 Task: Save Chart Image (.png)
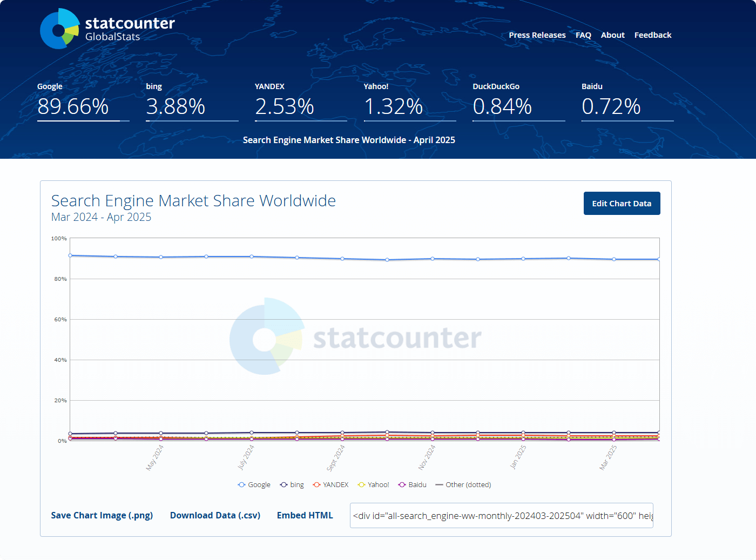(x=102, y=515)
